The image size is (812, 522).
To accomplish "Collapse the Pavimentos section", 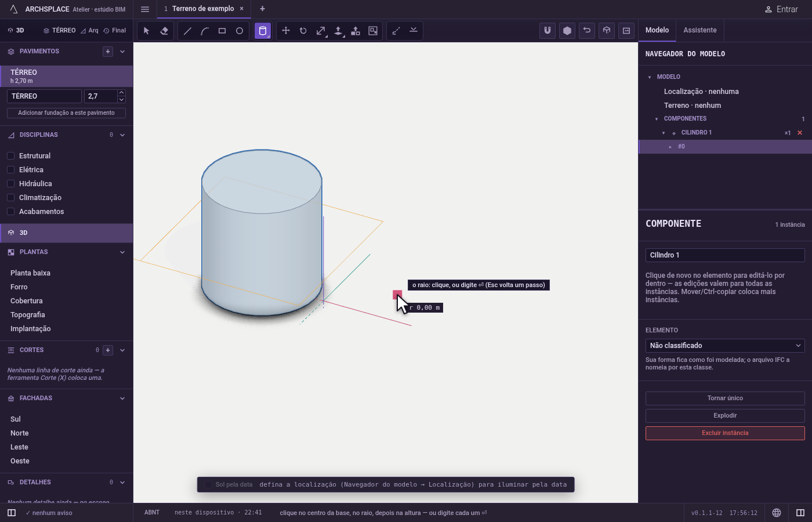I will coord(122,52).
